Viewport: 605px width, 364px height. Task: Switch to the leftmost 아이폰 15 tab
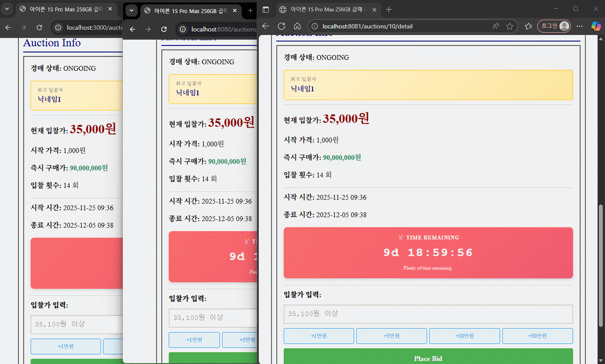[61, 8]
